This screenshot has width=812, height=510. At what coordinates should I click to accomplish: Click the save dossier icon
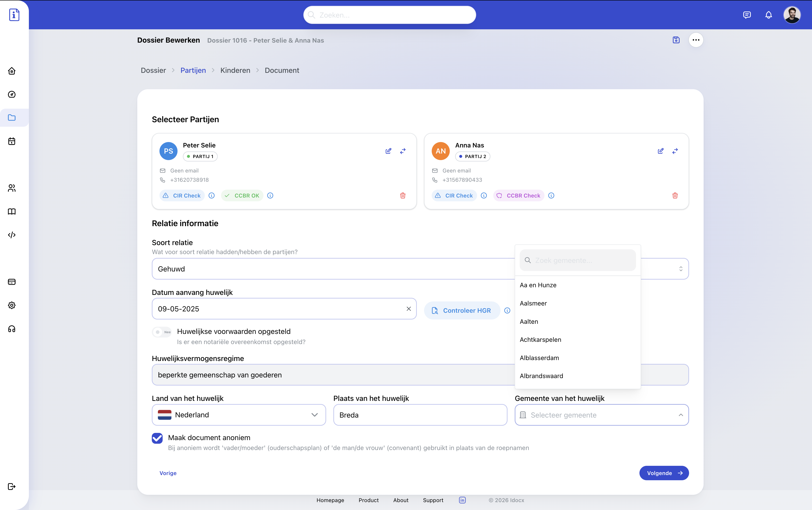point(676,40)
